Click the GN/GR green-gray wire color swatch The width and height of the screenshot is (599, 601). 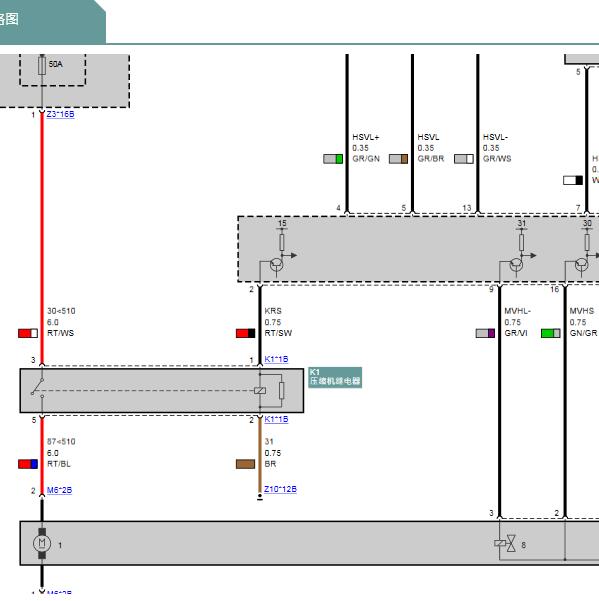[x=551, y=333]
